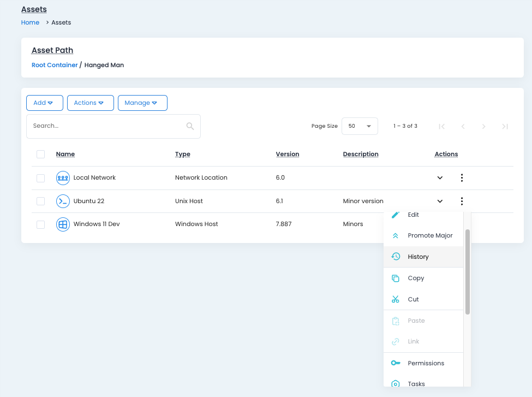Click the search magnifier icon
Screen dimensions: 532x397
pyautogui.click(x=190, y=126)
